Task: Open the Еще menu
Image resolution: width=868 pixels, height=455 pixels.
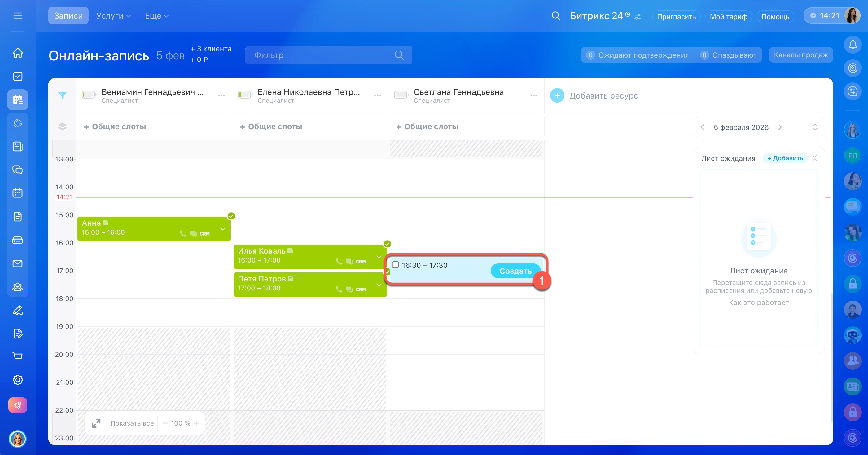Action: click(156, 16)
